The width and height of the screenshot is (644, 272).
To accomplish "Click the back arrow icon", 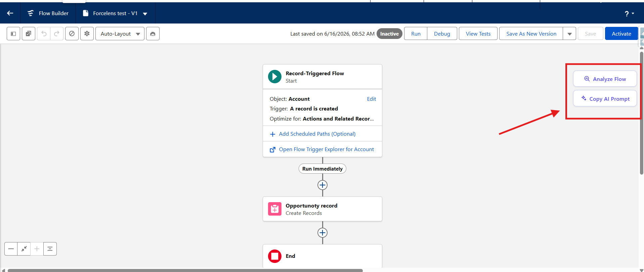I will (10, 13).
